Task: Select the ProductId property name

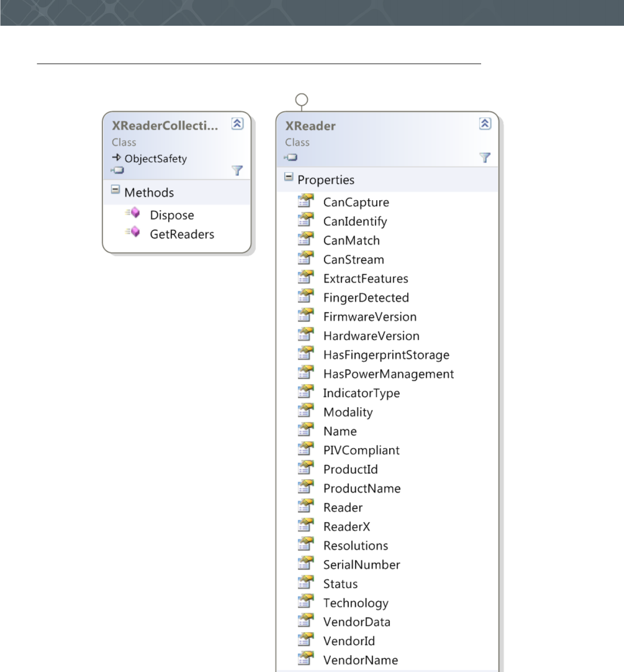Action: point(350,470)
